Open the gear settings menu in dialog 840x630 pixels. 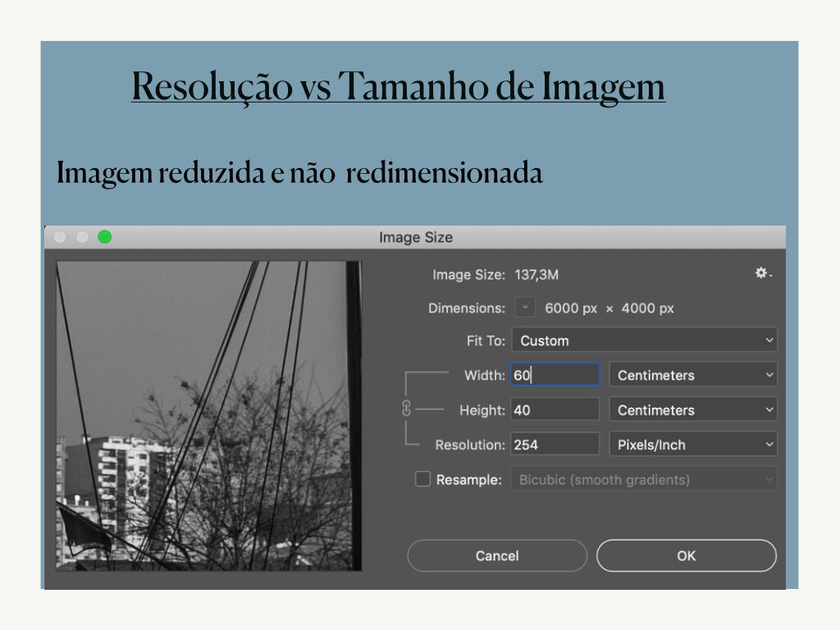tap(763, 273)
